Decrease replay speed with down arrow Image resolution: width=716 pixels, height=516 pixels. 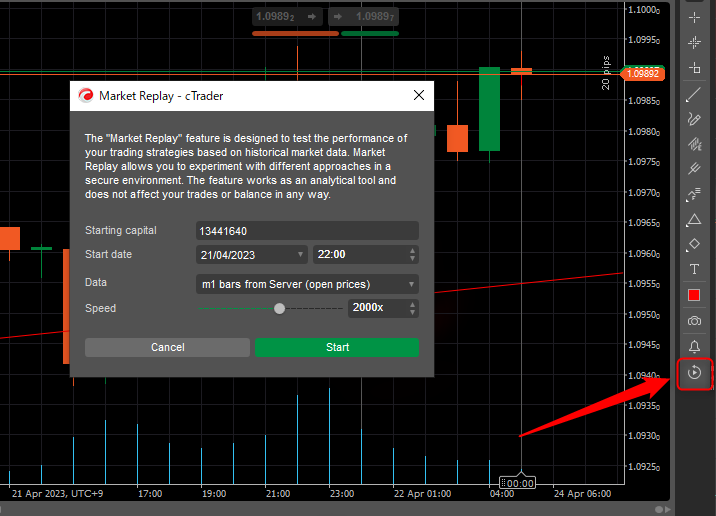tap(412, 312)
